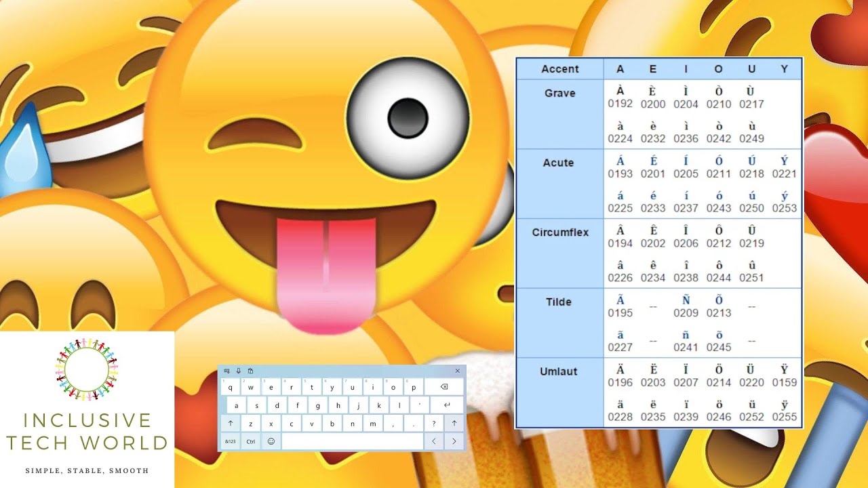Image resolution: width=868 pixels, height=488 pixels.
Task: Close the touch keyboard with X
Action: pyautogui.click(x=458, y=371)
